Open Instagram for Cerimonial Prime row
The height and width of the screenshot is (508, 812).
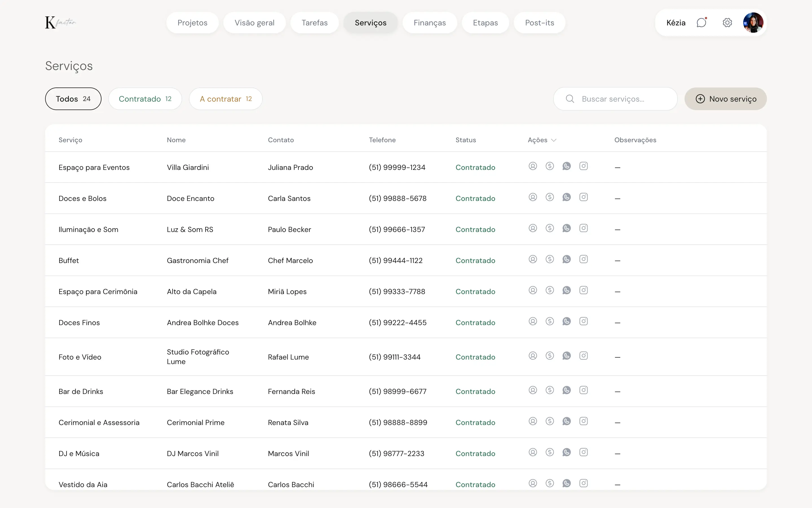584,421
